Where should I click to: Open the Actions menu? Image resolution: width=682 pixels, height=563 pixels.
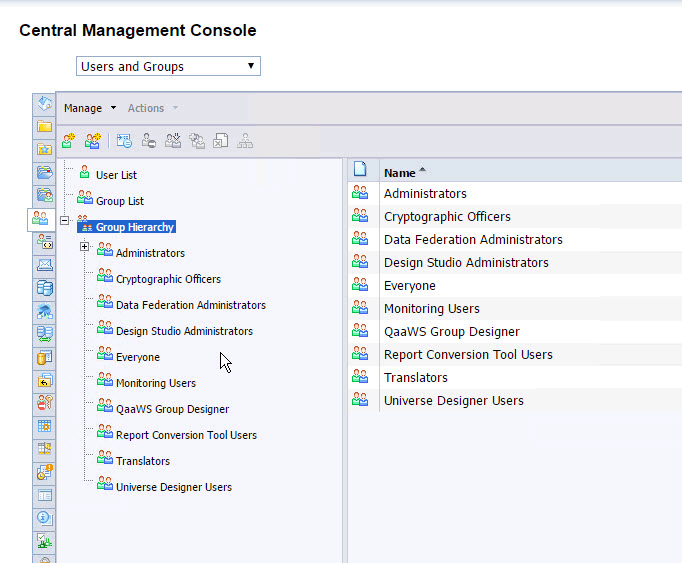153,108
